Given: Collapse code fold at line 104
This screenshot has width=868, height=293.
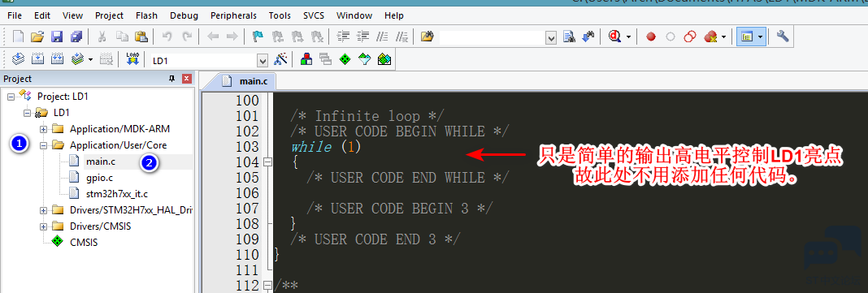Looking at the screenshot, I should point(268,162).
